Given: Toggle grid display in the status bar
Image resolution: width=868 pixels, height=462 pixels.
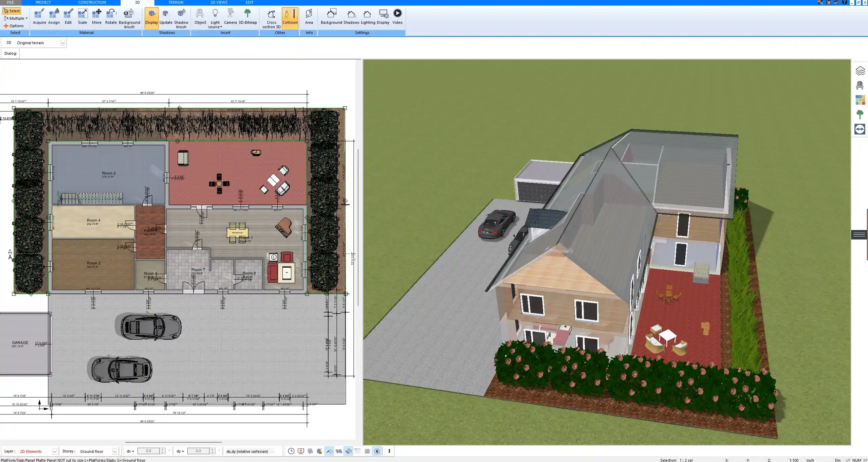Looking at the screenshot, I should pyautogui.click(x=367, y=451).
